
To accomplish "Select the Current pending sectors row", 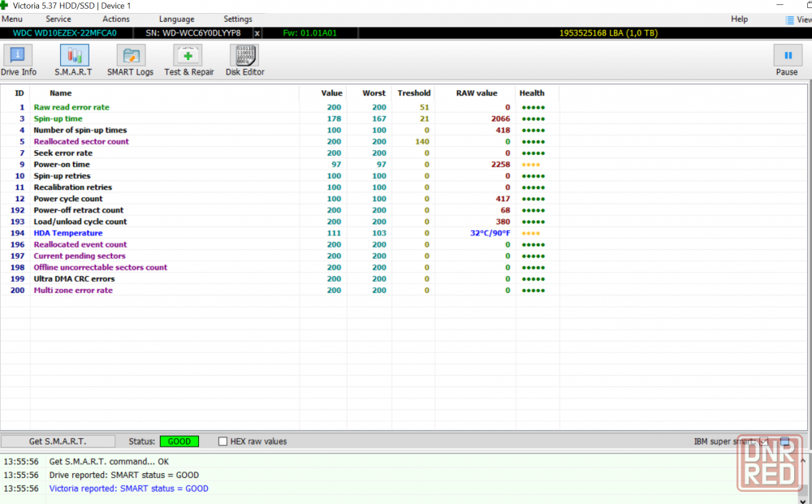I will (x=279, y=256).
